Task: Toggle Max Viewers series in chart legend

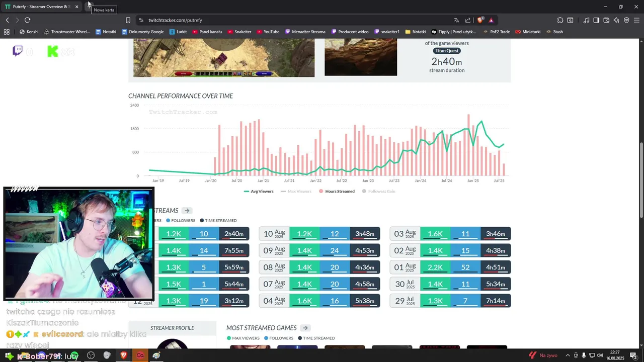Action: pyautogui.click(x=296, y=192)
